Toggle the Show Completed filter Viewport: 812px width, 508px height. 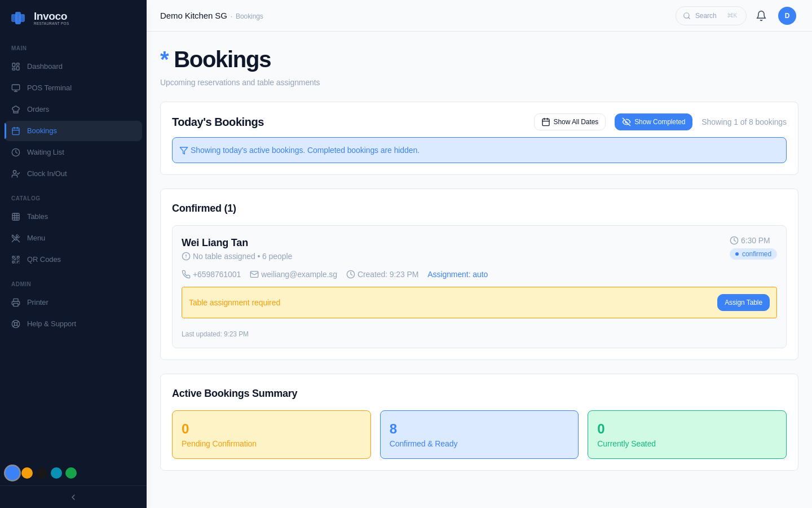[653, 121]
